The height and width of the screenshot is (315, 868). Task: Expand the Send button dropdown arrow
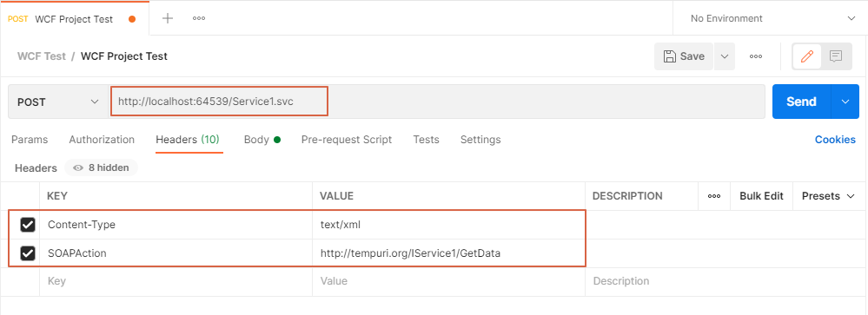845,102
